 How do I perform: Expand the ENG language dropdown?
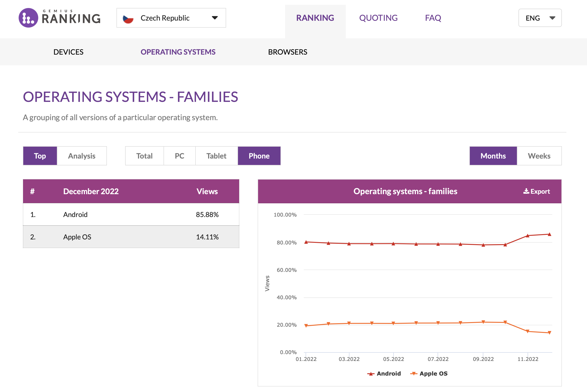540,18
